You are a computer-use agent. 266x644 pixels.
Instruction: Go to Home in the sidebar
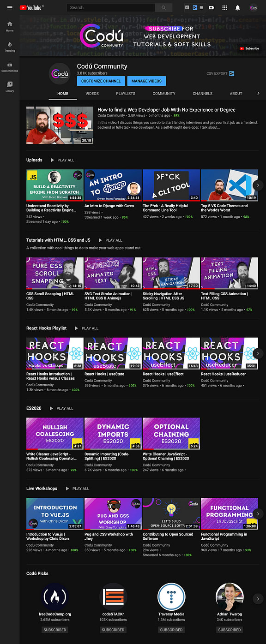(x=10, y=26)
